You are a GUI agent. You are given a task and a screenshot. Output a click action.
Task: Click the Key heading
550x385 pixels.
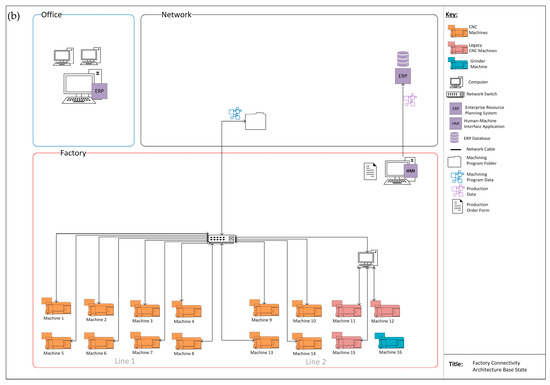(451, 15)
